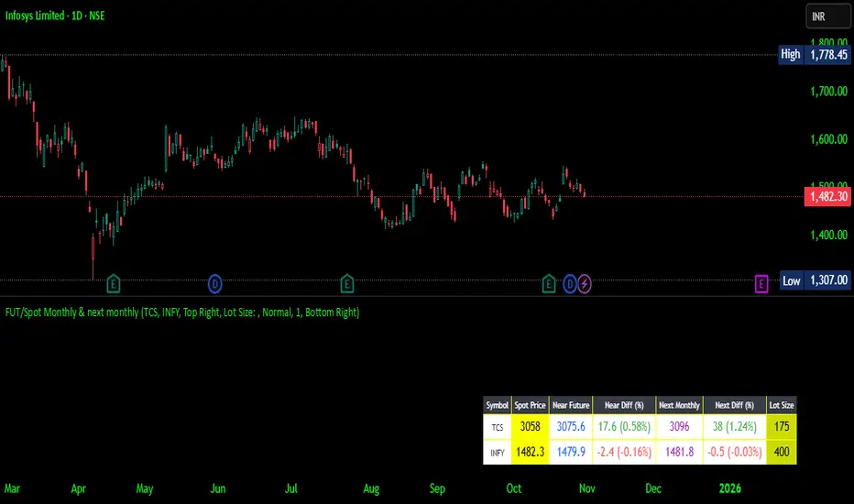
Task: Click the purple future earnings E marker
Action: click(x=761, y=283)
